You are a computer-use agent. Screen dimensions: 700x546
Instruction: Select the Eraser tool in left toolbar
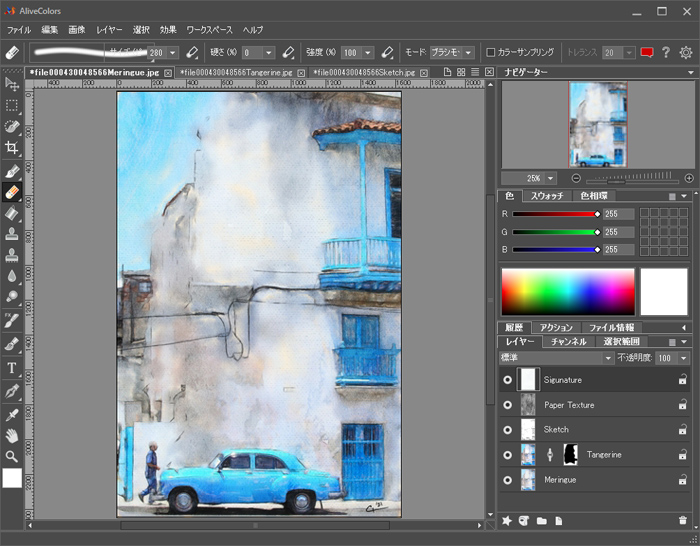tap(12, 192)
